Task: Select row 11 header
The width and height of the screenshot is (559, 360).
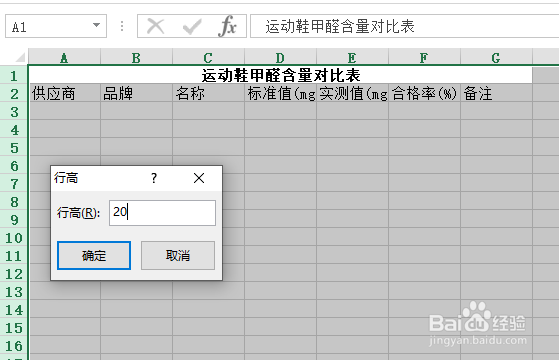Action: [14, 256]
